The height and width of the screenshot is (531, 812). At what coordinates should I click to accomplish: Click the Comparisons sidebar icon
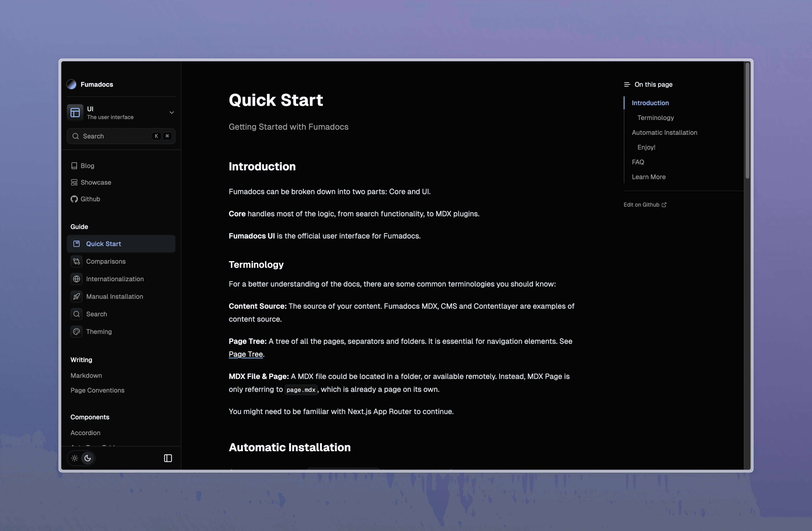[76, 261]
